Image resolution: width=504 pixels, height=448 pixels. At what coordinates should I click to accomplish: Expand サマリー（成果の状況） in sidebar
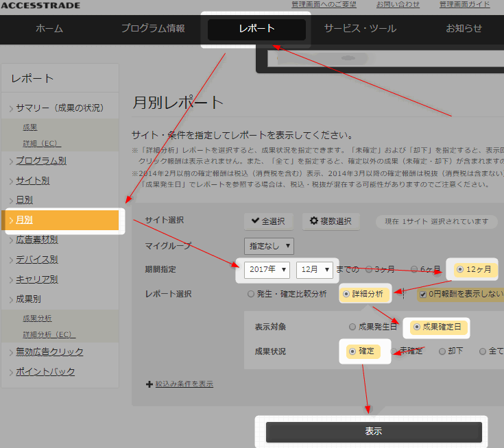click(x=59, y=108)
